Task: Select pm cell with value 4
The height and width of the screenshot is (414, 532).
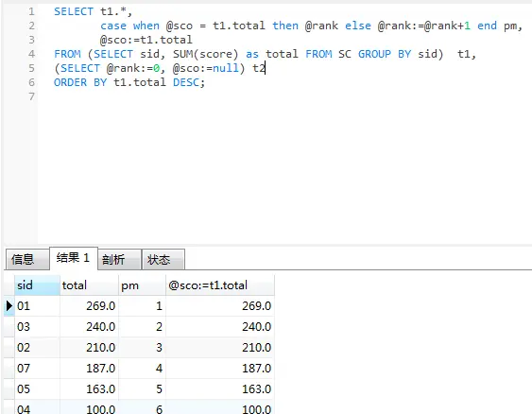Action: pos(142,369)
